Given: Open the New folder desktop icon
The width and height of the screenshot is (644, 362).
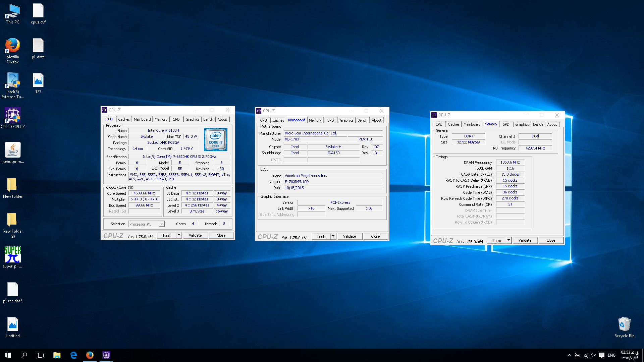Looking at the screenshot, I should click(x=12, y=188).
